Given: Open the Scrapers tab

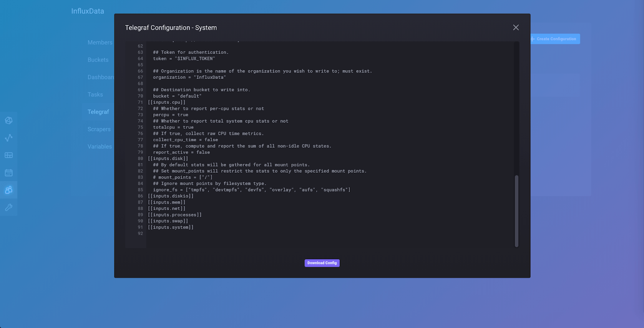Looking at the screenshot, I should [x=99, y=129].
